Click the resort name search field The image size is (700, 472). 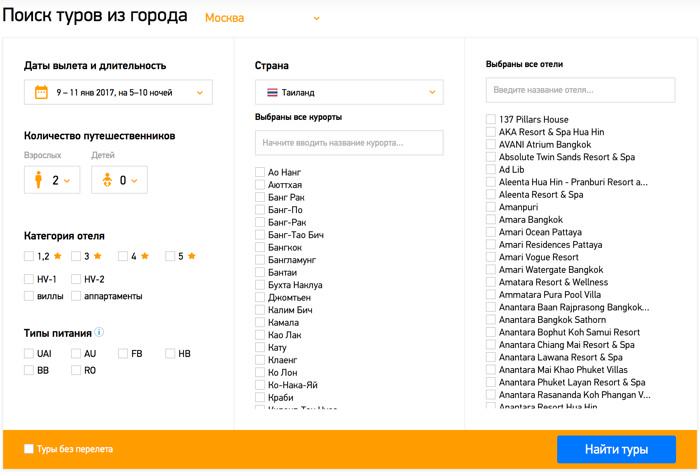click(349, 143)
